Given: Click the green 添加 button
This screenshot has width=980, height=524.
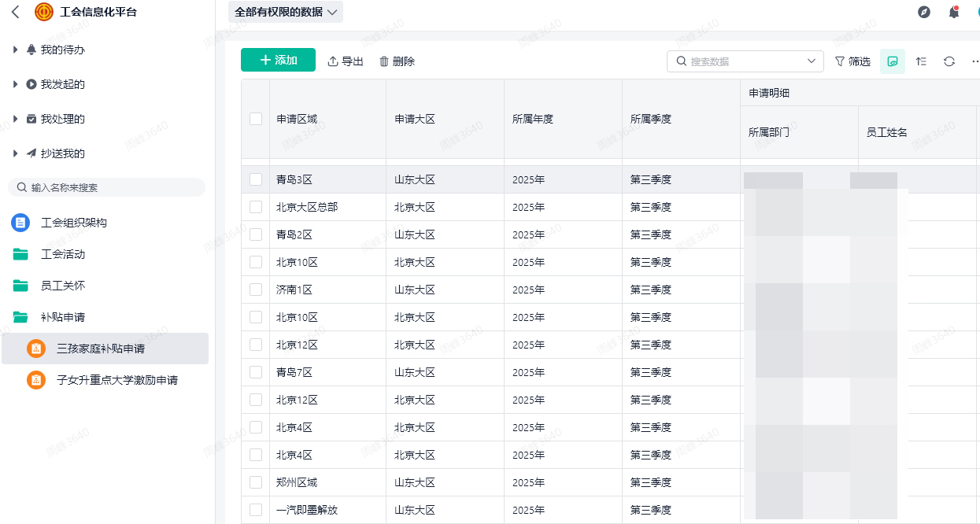Looking at the screenshot, I should (278, 61).
